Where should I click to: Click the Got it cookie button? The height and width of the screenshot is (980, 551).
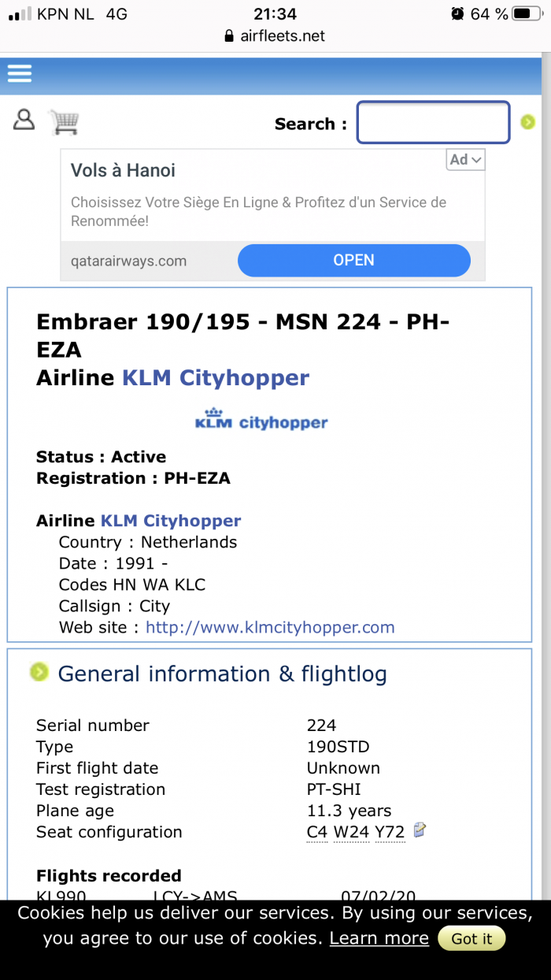pos(471,939)
